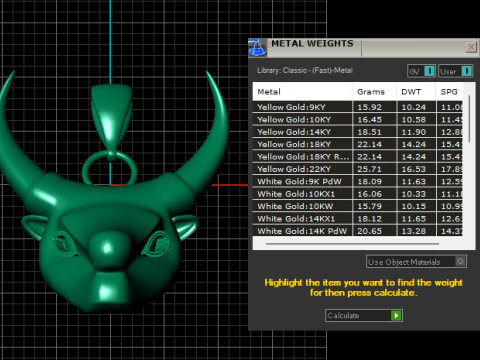Select the Yellow Gold:18KY row
The image size is (480, 360).
pyautogui.click(x=358, y=144)
